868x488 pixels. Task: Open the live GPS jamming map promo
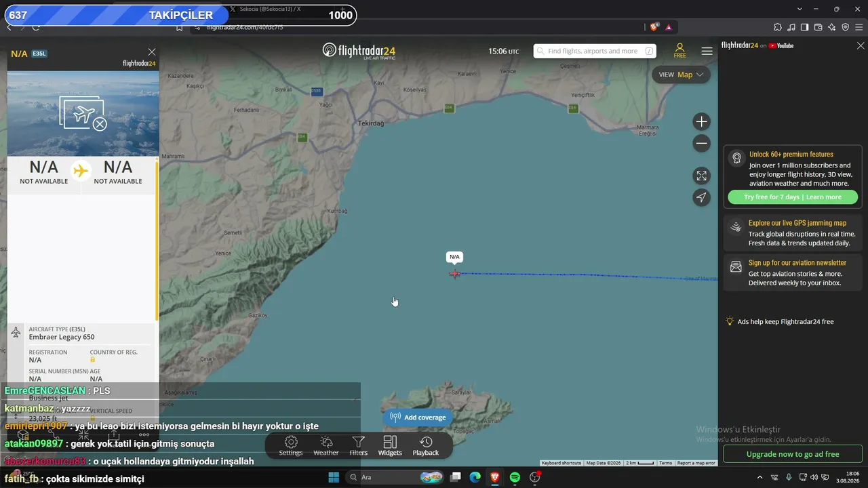[x=792, y=232]
